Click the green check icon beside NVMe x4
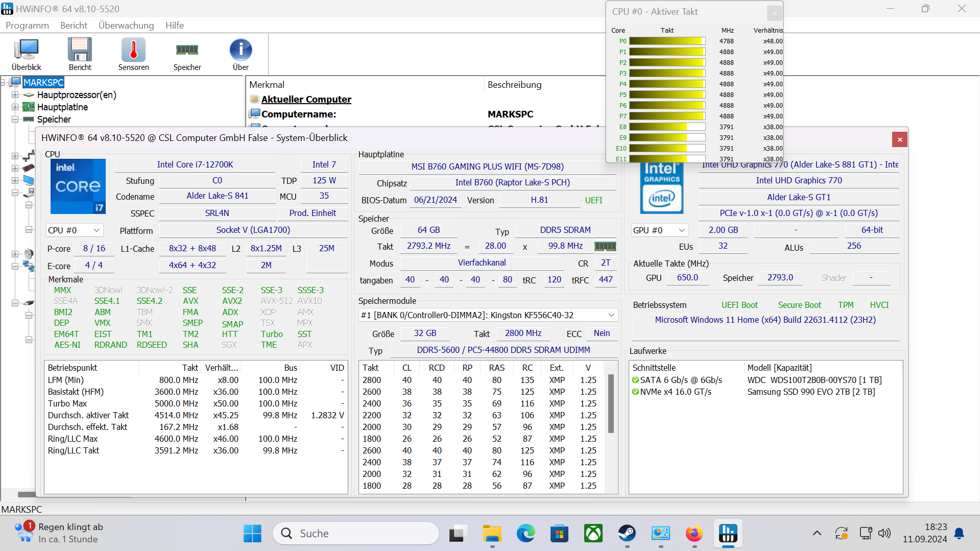The image size is (980, 551). click(635, 392)
